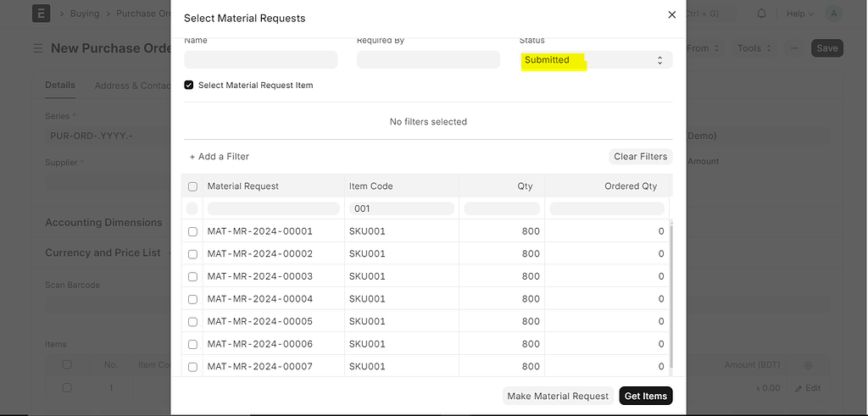Viewport: 868px width, 416px height.
Task: Expand the Accounting Dimensions section
Action: tap(103, 222)
